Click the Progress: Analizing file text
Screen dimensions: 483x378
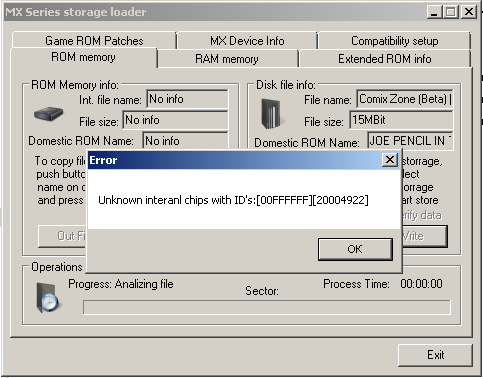[121, 284]
